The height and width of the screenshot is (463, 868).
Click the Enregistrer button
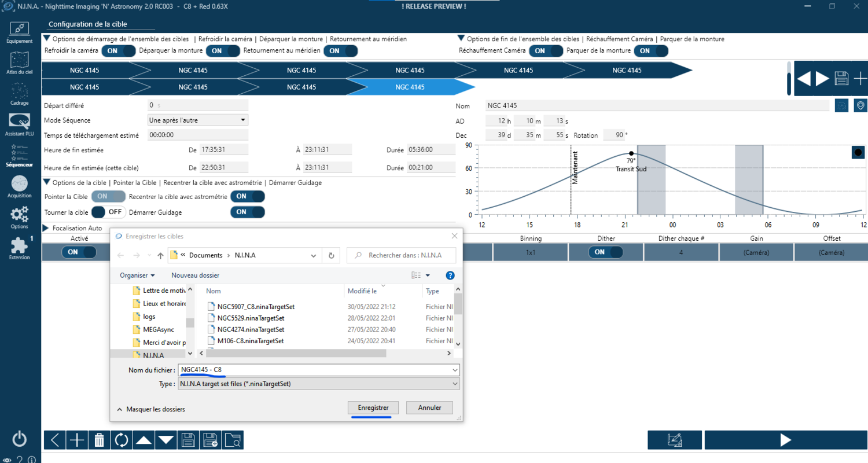click(x=373, y=407)
